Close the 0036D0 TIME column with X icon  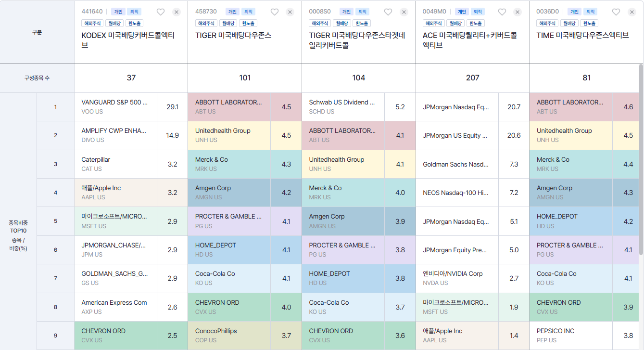[632, 12]
